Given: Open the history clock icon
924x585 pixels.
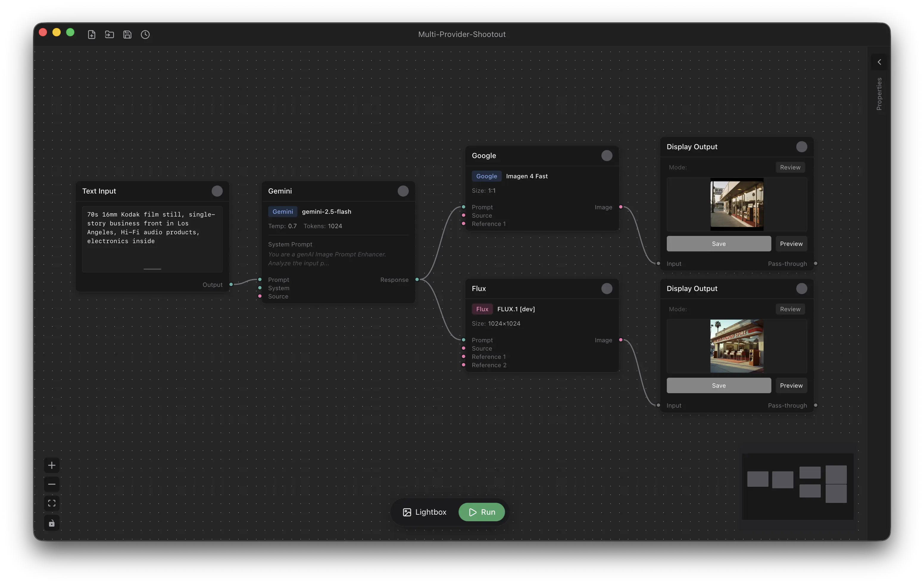Looking at the screenshot, I should point(145,35).
